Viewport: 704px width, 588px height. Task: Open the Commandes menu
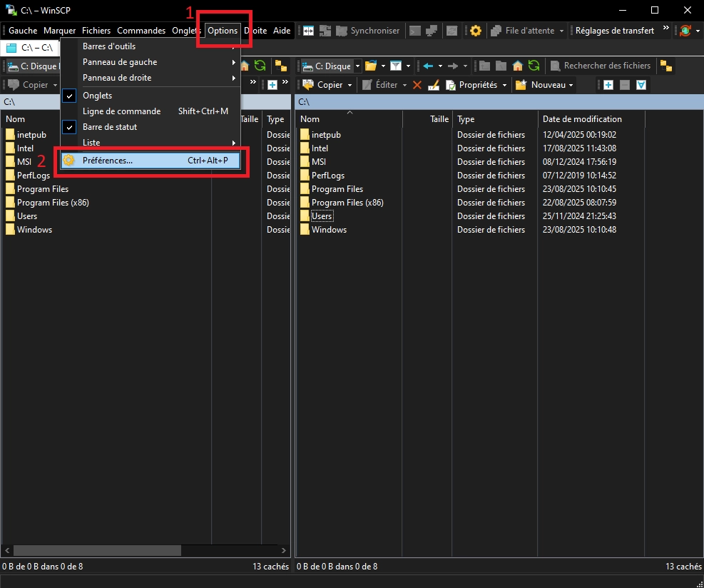coord(141,31)
